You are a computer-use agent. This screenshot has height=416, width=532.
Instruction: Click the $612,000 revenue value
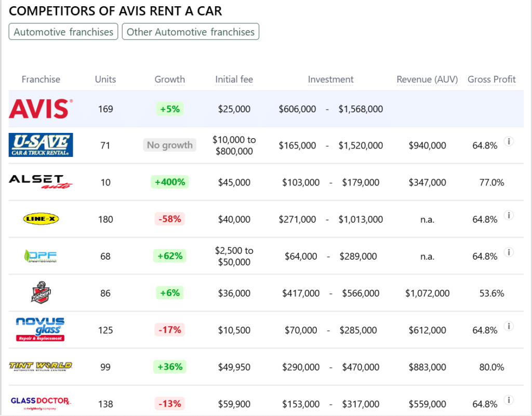(x=427, y=330)
